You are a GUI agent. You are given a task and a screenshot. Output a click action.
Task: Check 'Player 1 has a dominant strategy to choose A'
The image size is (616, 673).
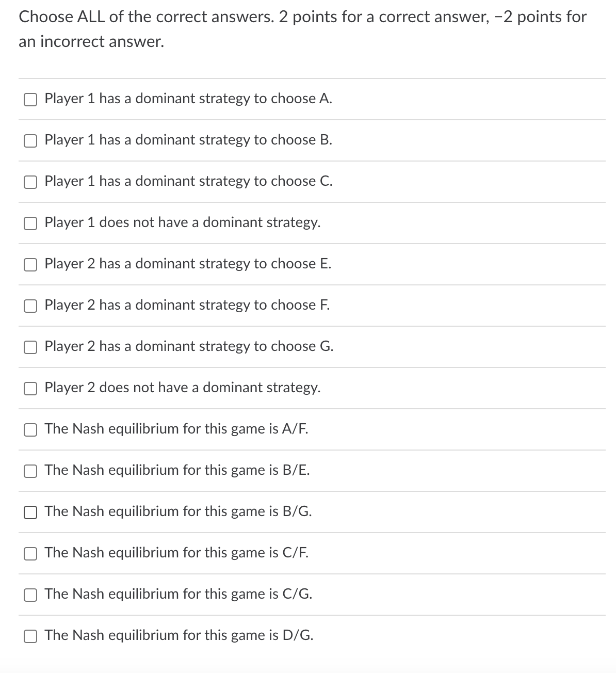click(30, 99)
